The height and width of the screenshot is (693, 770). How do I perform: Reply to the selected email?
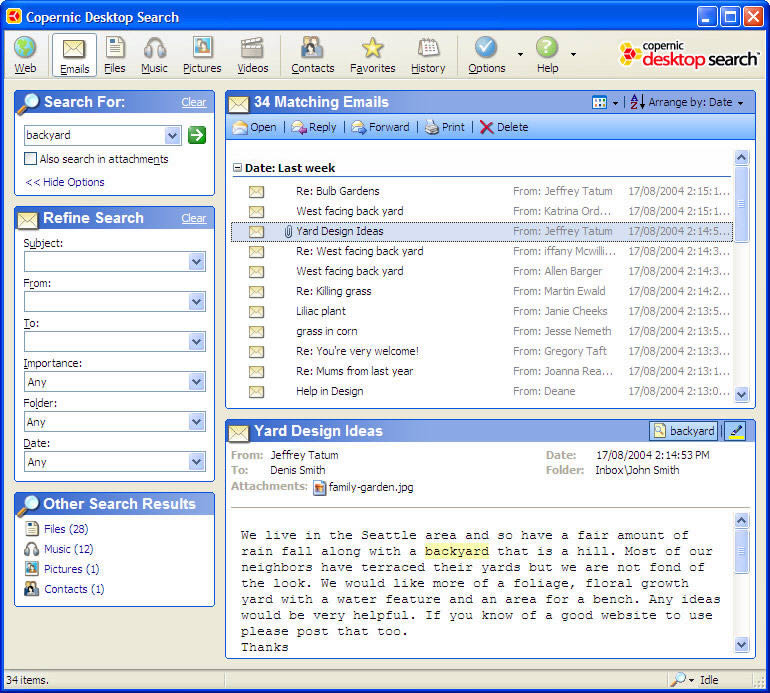tap(314, 127)
